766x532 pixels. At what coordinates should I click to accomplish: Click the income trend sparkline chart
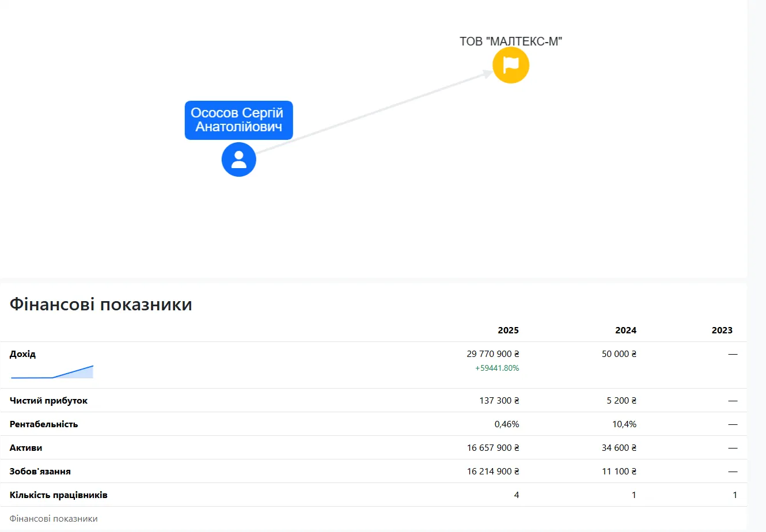click(x=52, y=372)
